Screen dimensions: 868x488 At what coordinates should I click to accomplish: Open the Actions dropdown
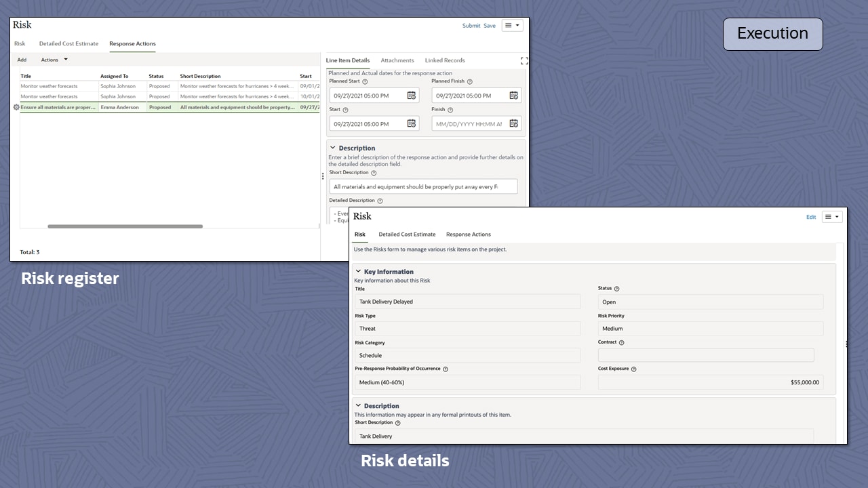tap(54, 60)
